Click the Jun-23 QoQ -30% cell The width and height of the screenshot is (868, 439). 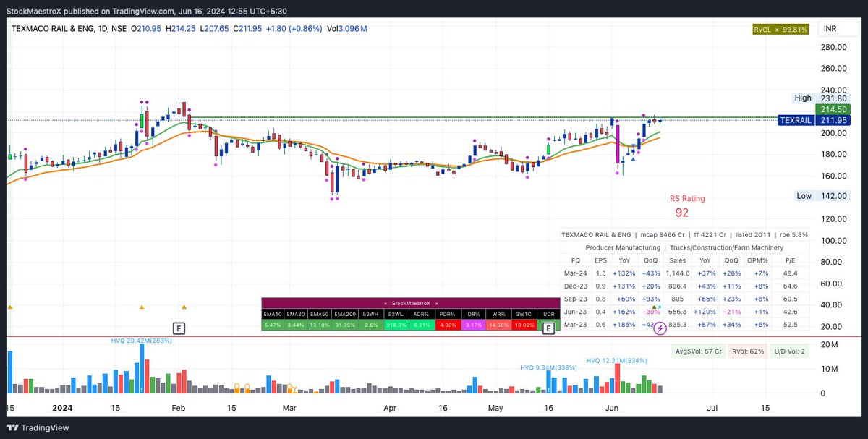coord(651,312)
